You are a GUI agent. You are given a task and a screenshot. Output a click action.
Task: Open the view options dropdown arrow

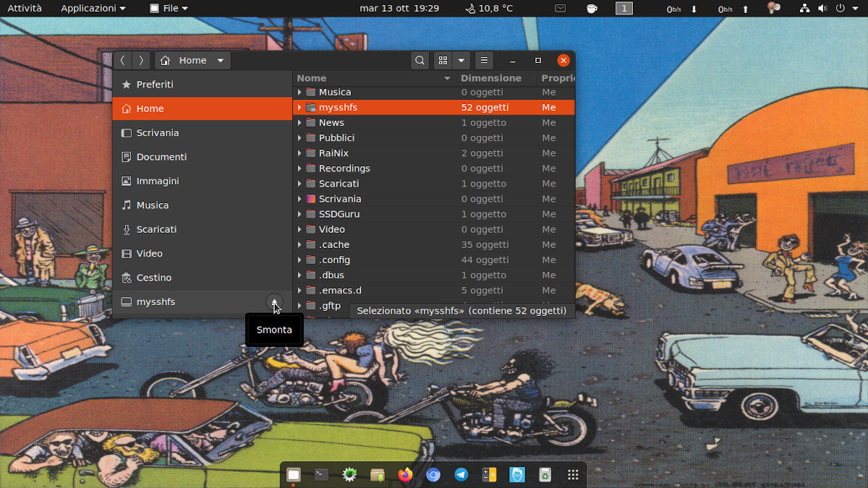point(461,61)
